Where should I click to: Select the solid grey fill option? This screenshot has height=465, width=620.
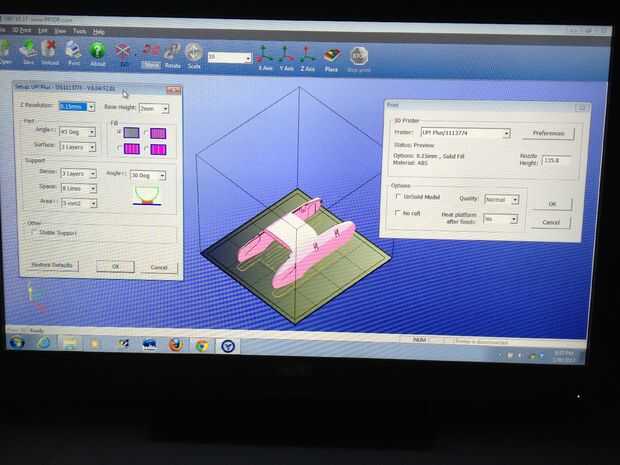pos(131,133)
